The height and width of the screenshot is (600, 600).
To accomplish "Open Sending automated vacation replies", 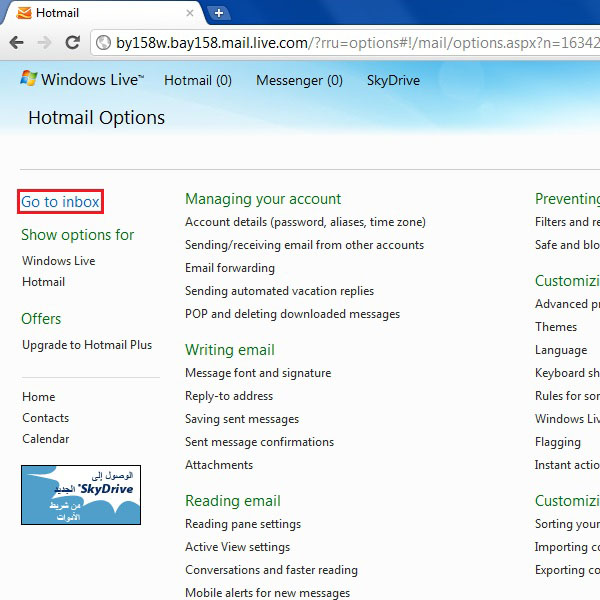I will coord(279,291).
